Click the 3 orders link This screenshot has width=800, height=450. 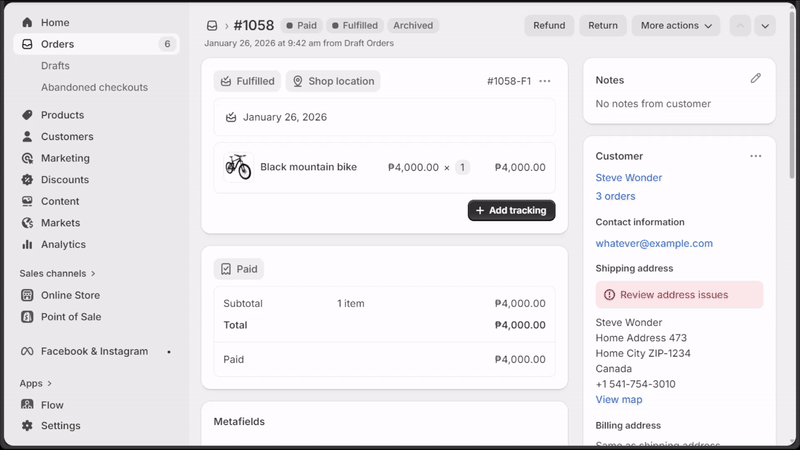point(615,196)
